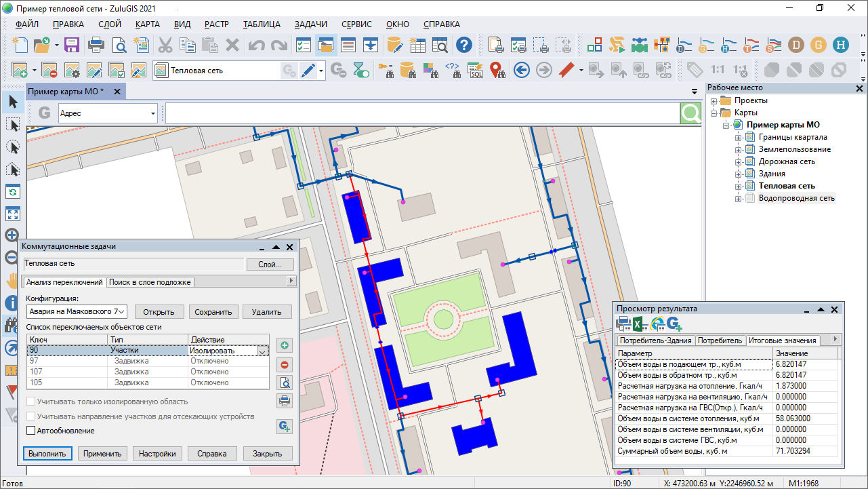Expand the Проекты tree node
This screenshot has width=868, height=489.
714,100
